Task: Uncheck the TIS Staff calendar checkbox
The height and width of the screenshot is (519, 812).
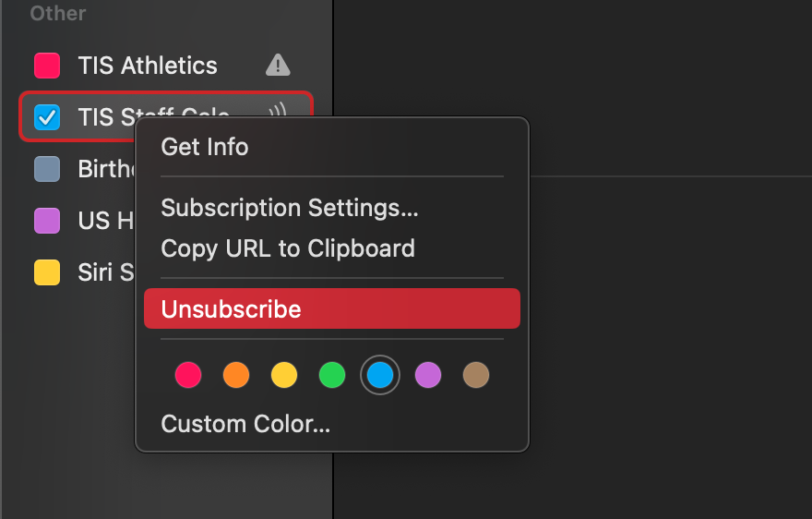Action: (x=47, y=117)
